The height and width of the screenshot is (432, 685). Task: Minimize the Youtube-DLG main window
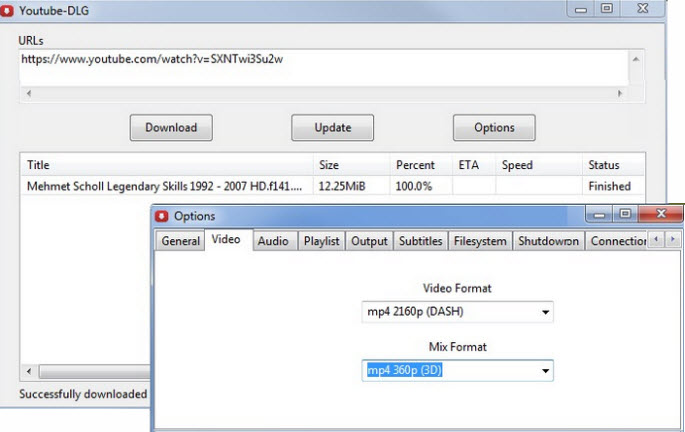pos(581,9)
